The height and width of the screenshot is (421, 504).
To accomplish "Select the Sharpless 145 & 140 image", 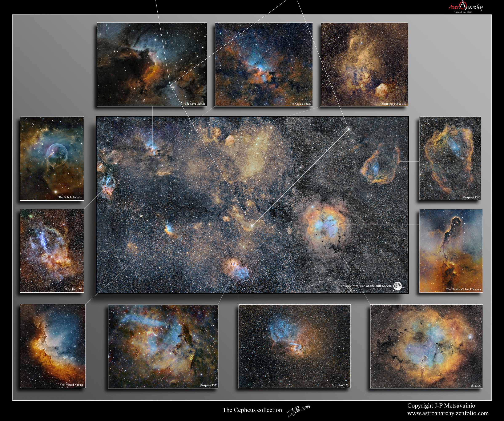I will (364, 64).
